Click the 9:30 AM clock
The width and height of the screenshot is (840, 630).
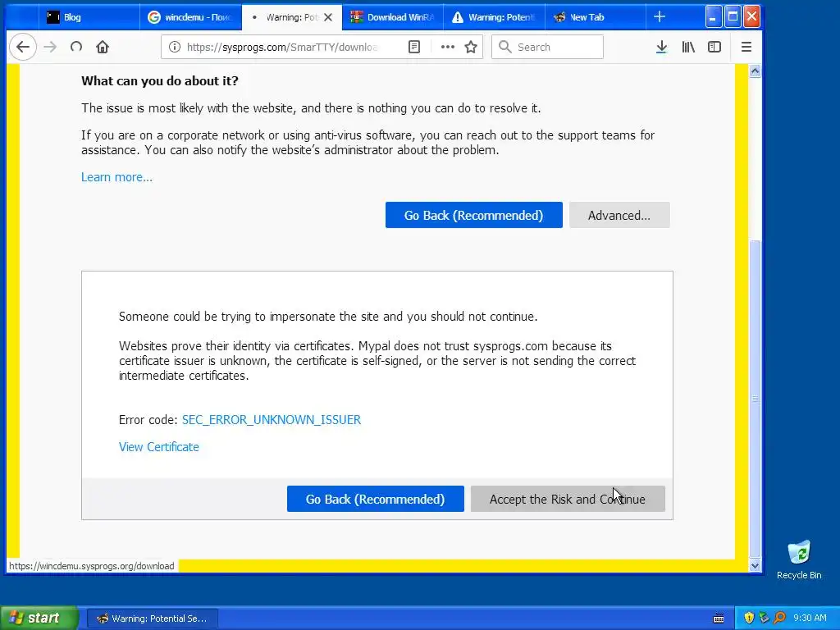click(810, 619)
